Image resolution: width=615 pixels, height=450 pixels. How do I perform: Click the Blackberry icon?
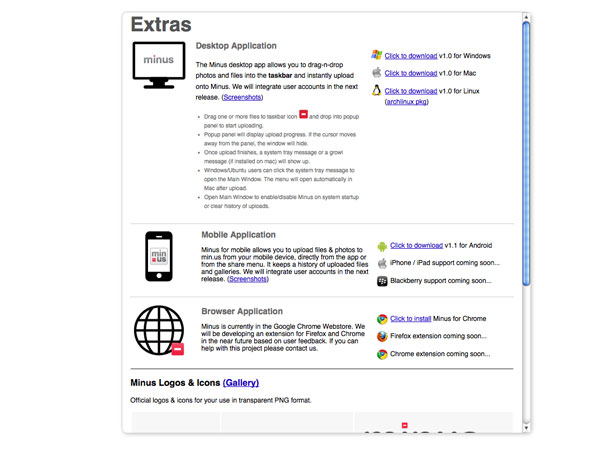[382, 281]
